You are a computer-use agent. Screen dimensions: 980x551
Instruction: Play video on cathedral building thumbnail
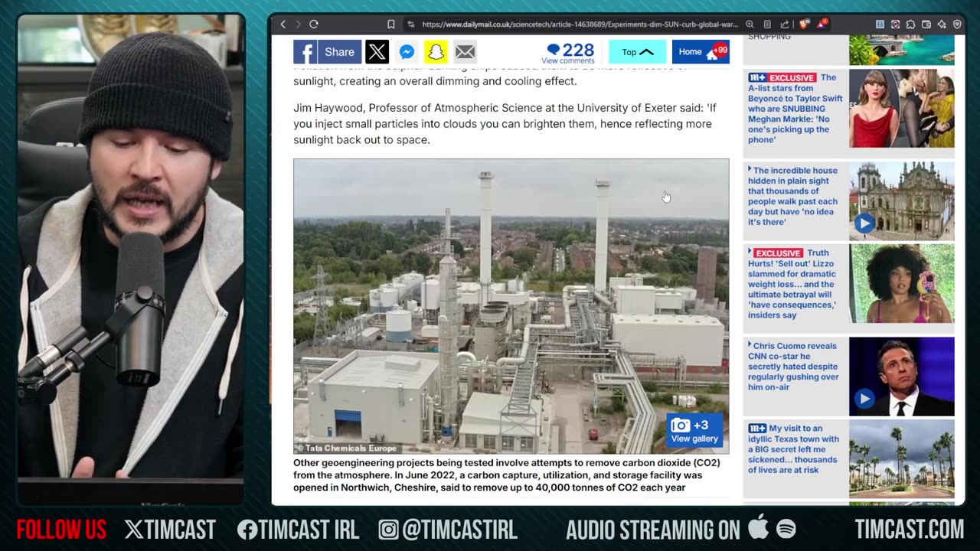point(864,223)
